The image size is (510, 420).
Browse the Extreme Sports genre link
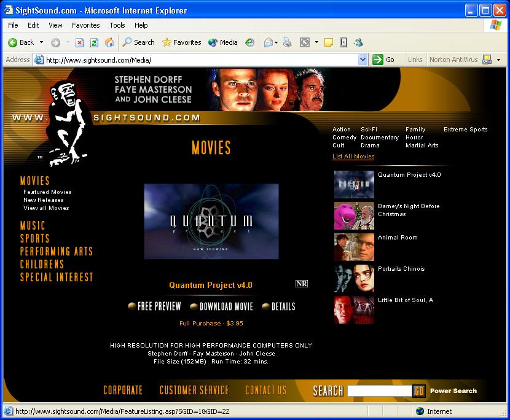(x=465, y=130)
